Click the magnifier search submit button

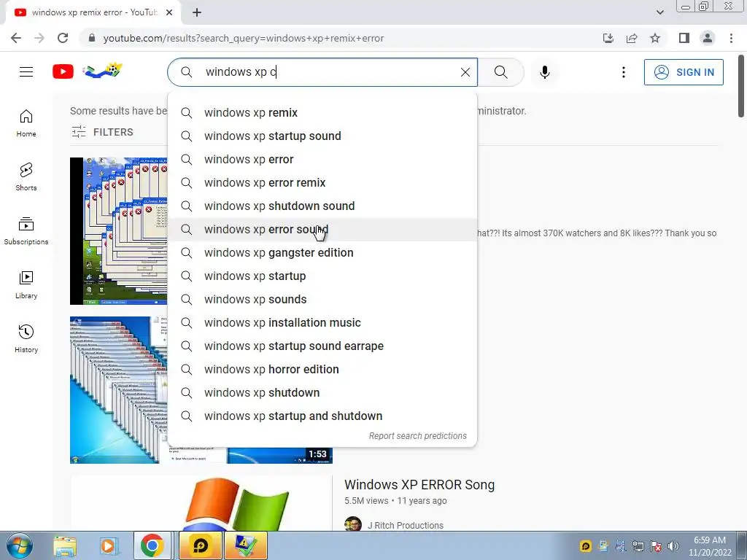pos(500,72)
